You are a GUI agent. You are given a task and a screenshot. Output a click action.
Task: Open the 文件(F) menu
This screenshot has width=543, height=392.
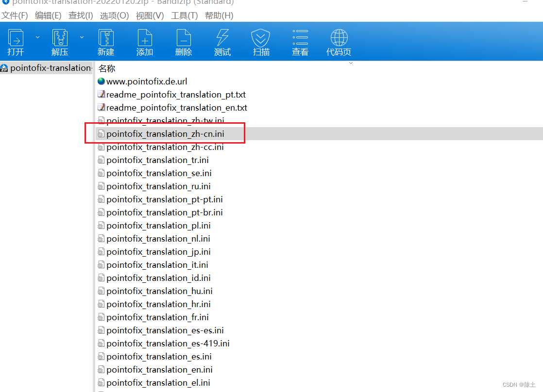pos(15,16)
